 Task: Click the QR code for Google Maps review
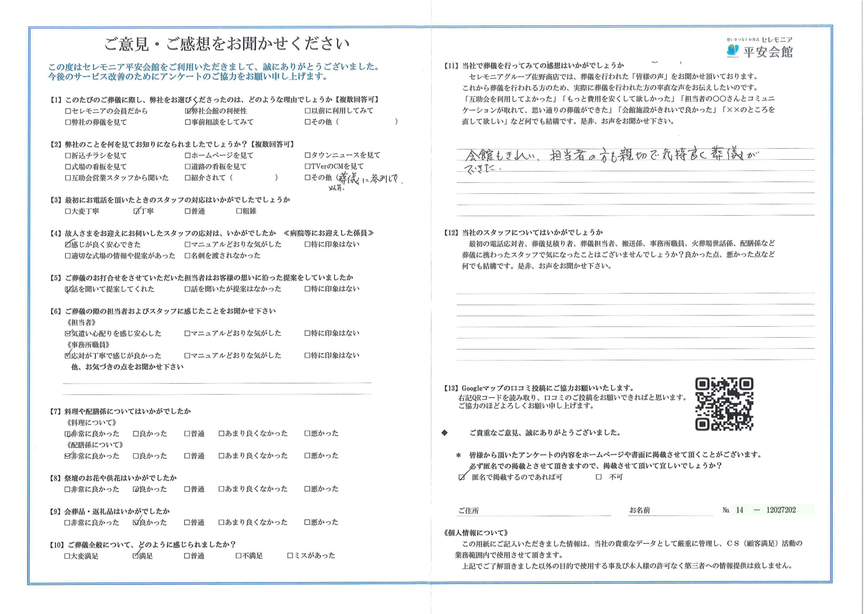(x=724, y=404)
